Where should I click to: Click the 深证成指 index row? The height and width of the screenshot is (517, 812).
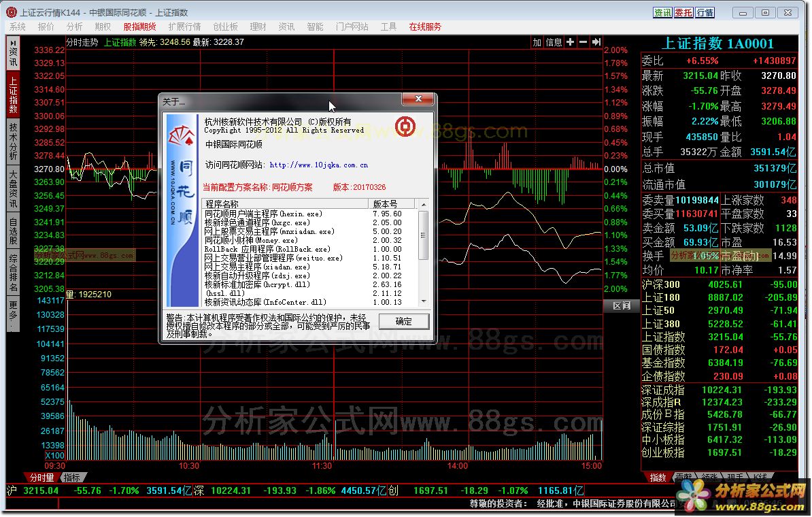[x=720, y=390]
